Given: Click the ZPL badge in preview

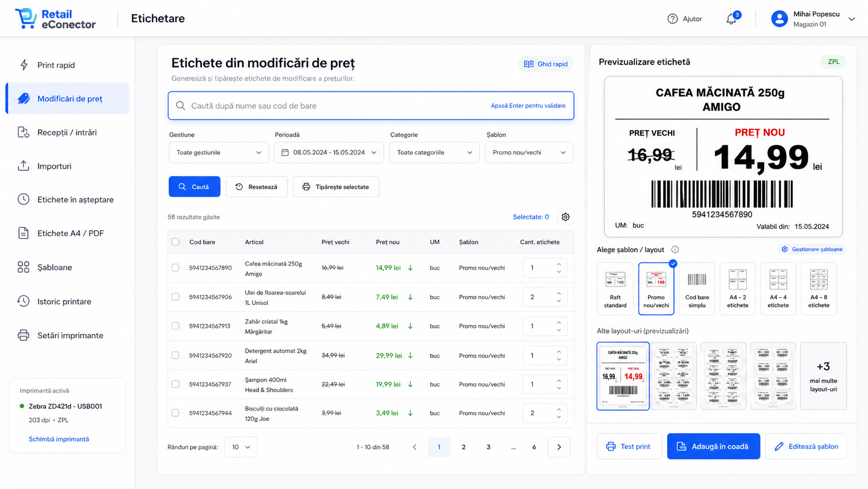Looking at the screenshot, I should tap(833, 62).
